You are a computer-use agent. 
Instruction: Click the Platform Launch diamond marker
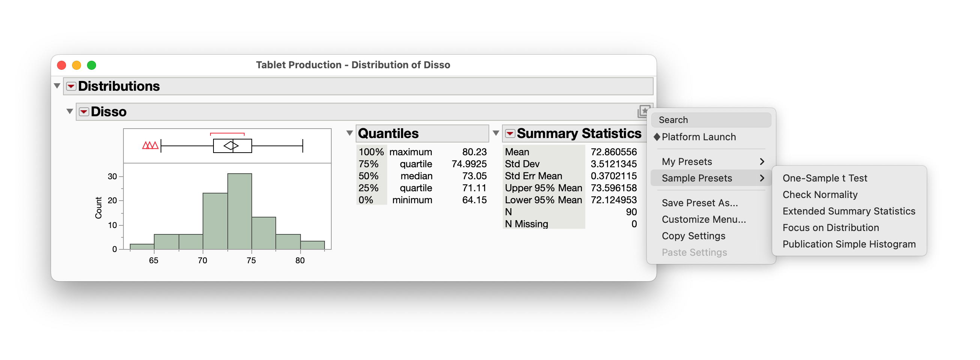pyautogui.click(x=657, y=137)
